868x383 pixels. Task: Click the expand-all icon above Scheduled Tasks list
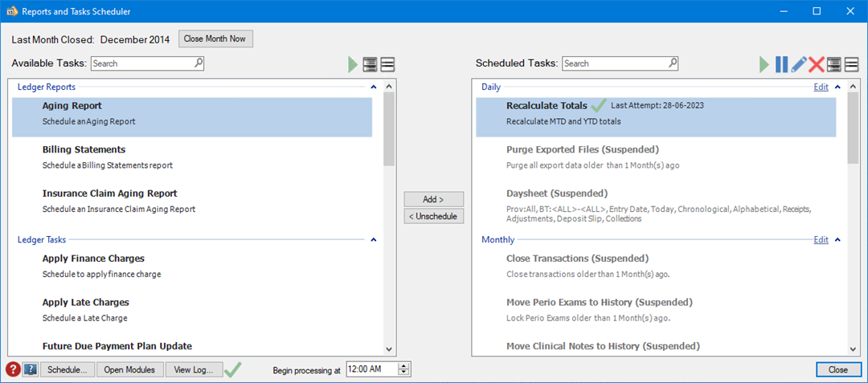[x=834, y=65]
